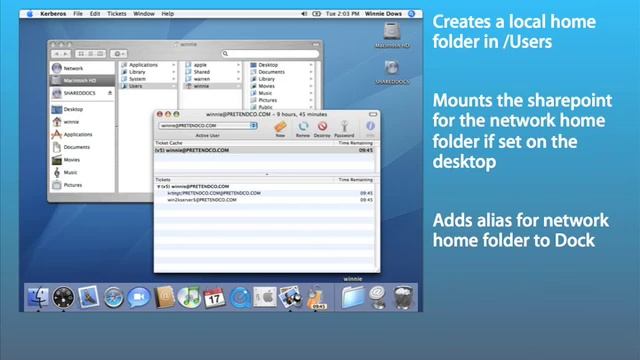Screen dimensions: 640x360
Task: Select Pictures in Finder sidebar
Action: [82, 185]
